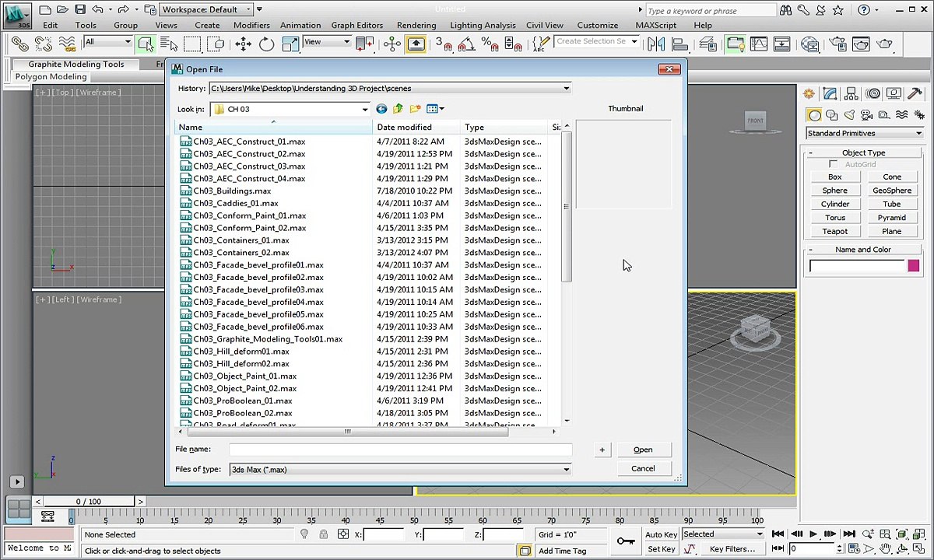Open the MAXScript menu

click(655, 25)
